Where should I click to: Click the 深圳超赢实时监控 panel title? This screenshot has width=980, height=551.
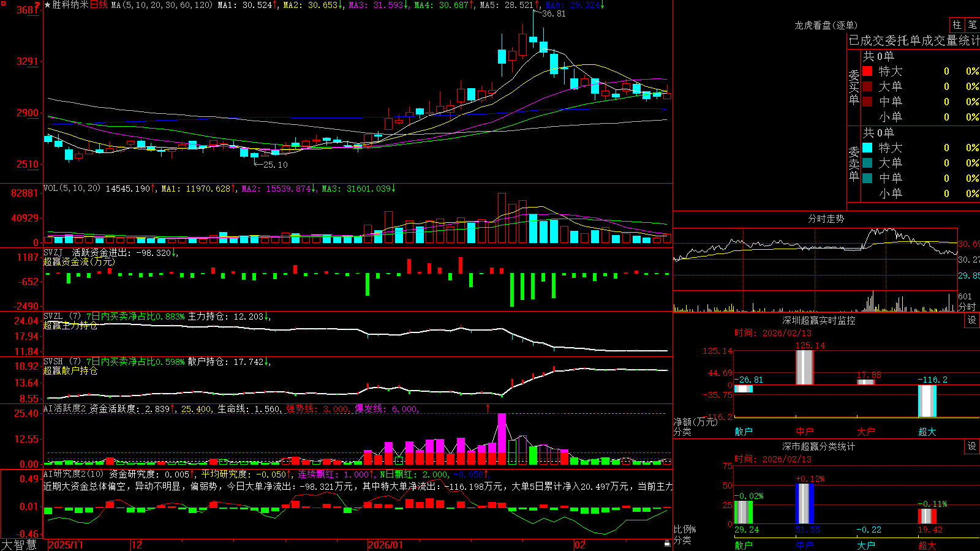pos(818,320)
